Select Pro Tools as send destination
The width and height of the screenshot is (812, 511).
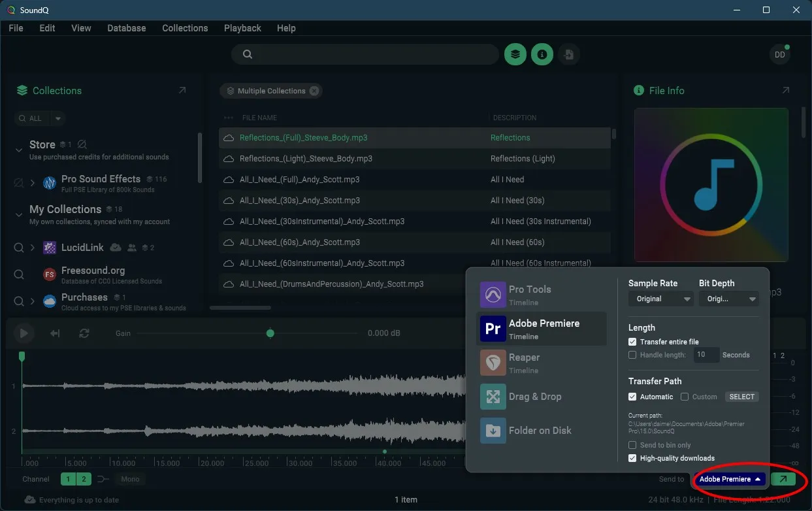[x=541, y=295]
